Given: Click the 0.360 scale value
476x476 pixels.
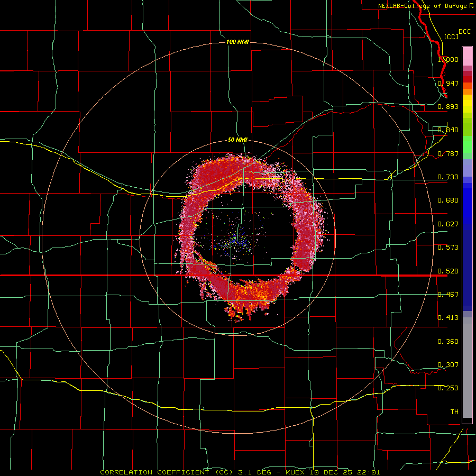Looking at the screenshot, I should 448,342.
